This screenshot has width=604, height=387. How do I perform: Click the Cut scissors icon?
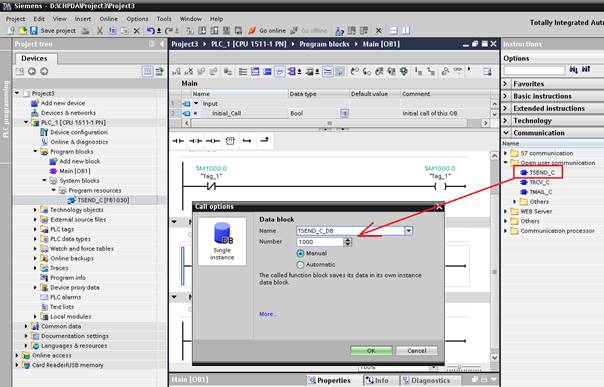pos(100,30)
